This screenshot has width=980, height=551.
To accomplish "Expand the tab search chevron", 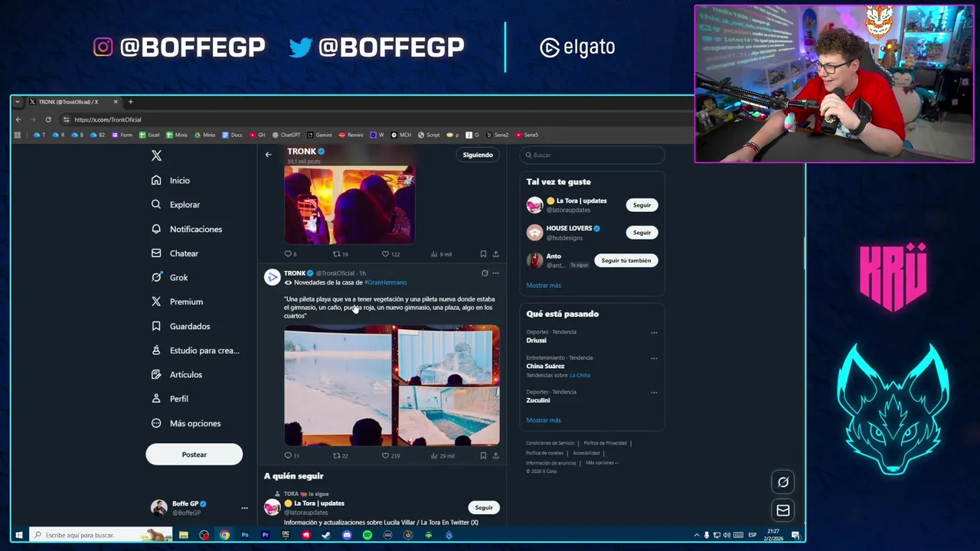I will pyautogui.click(x=18, y=102).
